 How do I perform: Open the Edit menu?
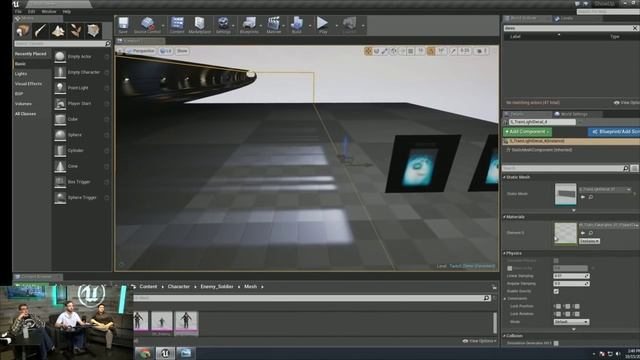point(31,11)
